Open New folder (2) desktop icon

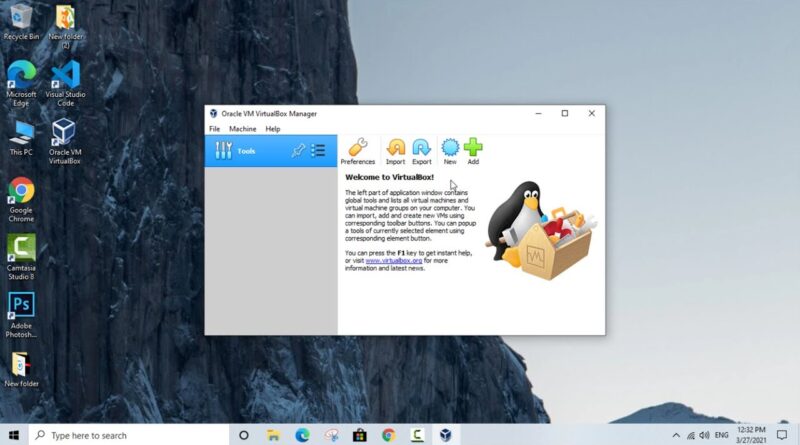point(65,27)
